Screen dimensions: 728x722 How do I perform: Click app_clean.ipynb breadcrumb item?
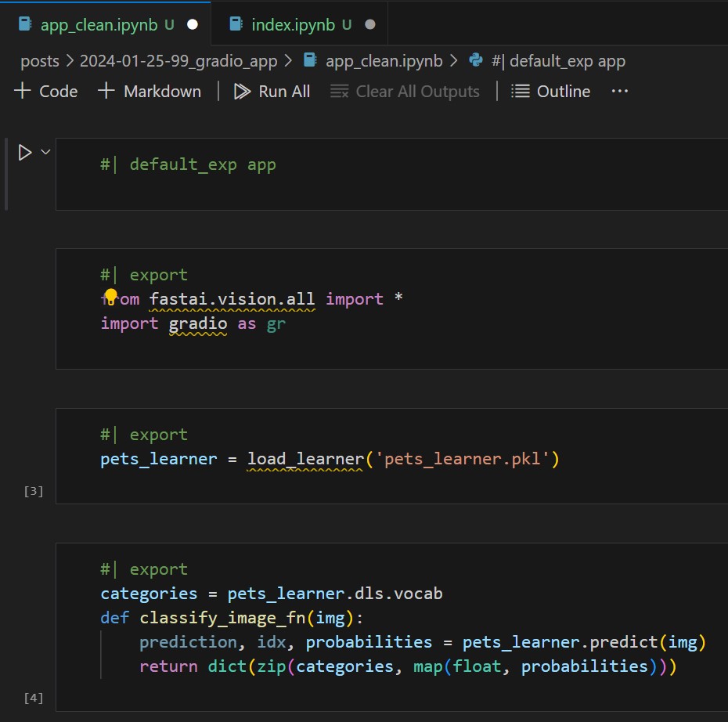click(x=384, y=61)
